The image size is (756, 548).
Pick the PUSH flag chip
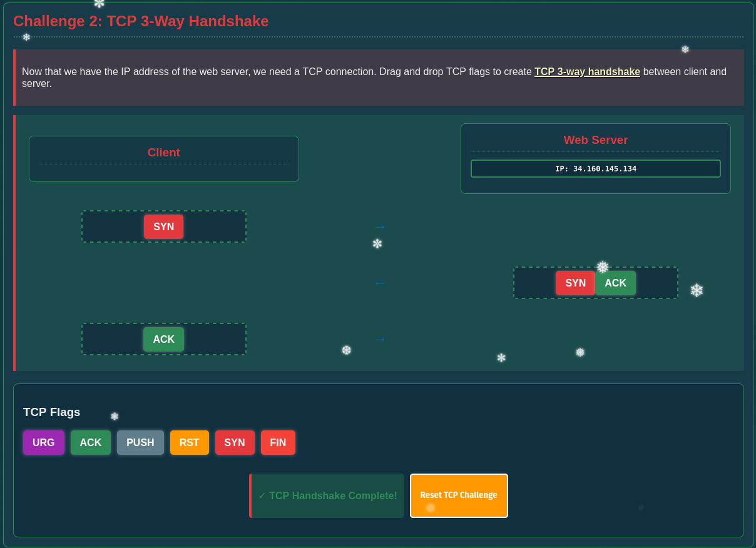pos(140,442)
